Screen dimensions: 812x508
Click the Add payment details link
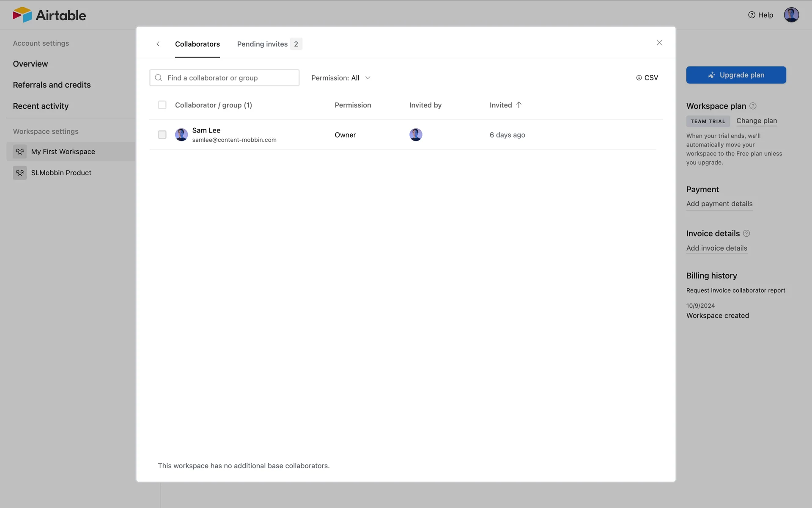click(x=719, y=204)
